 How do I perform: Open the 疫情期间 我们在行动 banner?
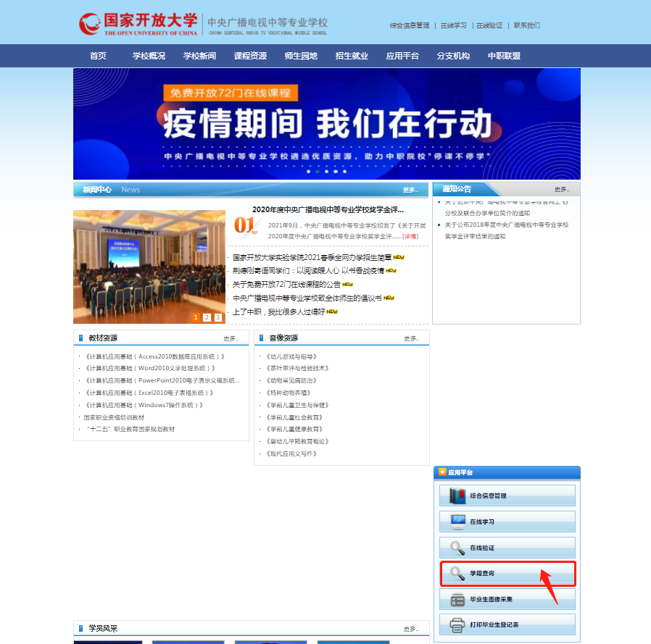pos(327,124)
